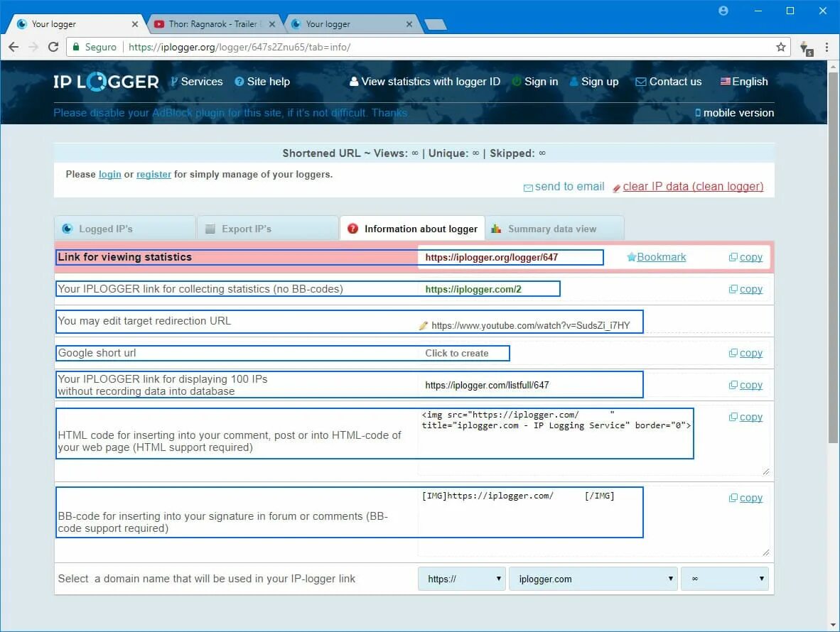The width and height of the screenshot is (840, 632).
Task: Clear IP data (clean logger)
Action: [x=689, y=187]
